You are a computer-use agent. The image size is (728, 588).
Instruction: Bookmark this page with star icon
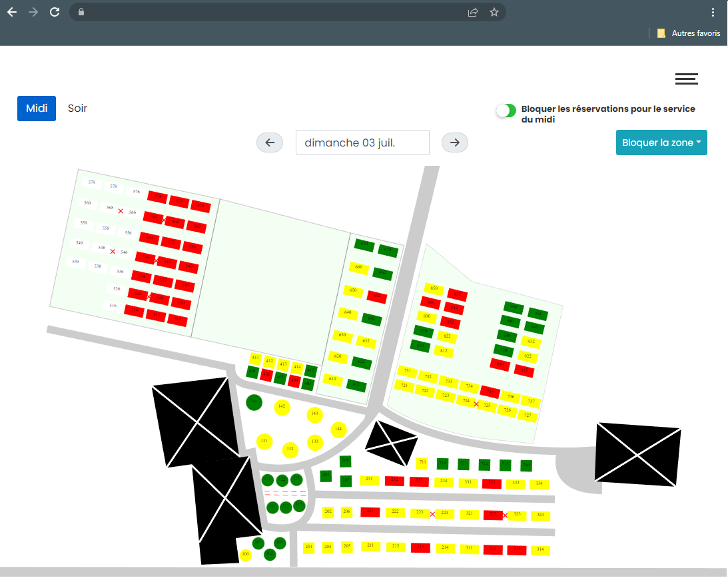point(494,12)
